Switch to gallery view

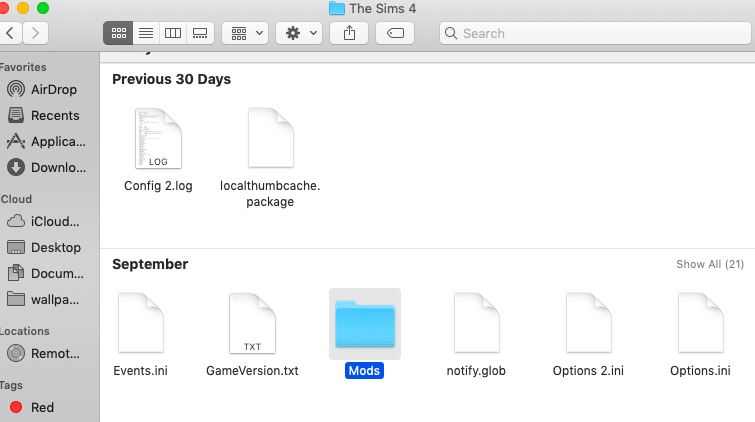(x=200, y=33)
